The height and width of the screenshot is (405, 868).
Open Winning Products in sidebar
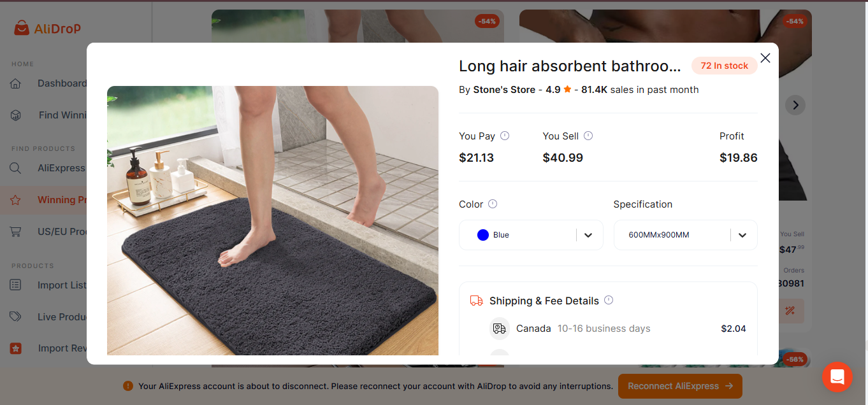point(61,200)
